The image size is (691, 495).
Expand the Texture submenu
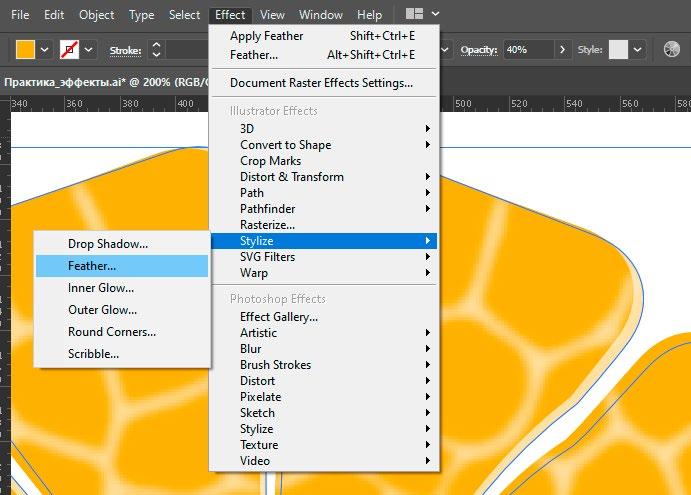[323, 445]
